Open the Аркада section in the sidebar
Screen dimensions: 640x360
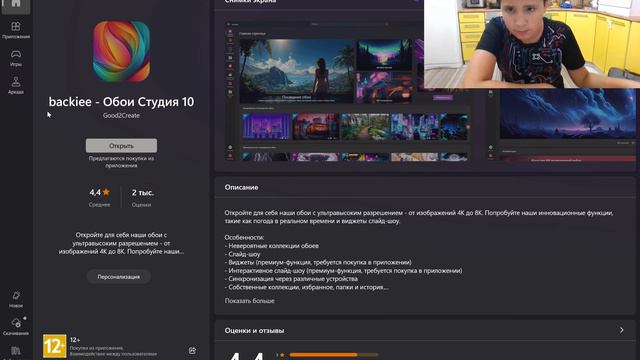point(16,85)
